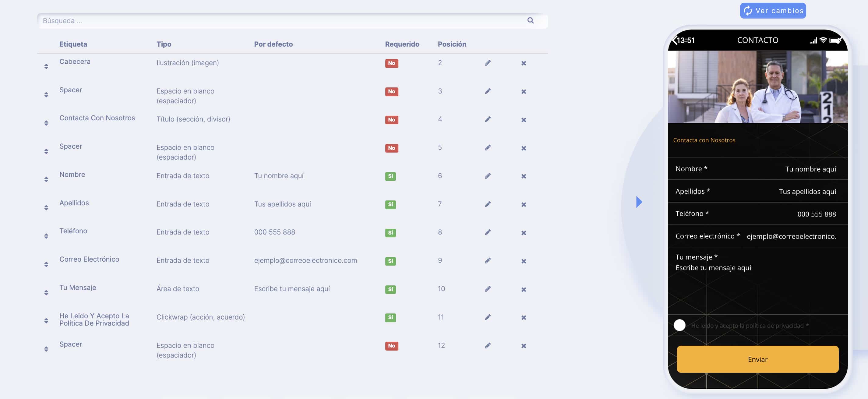Screen dimensions: 868x399
Task: Click reorder handle for Nombre row
Action: [x=46, y=179]
